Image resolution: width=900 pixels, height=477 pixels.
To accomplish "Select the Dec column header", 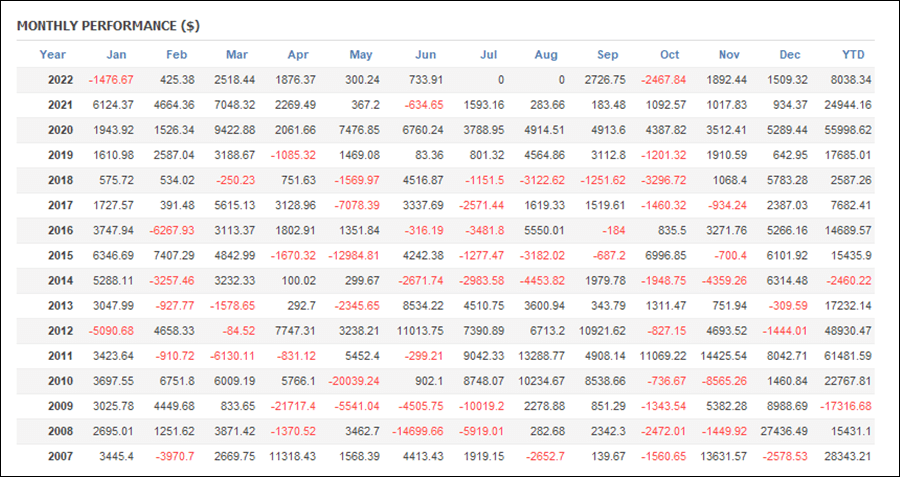I will click(x=790, y=55).
